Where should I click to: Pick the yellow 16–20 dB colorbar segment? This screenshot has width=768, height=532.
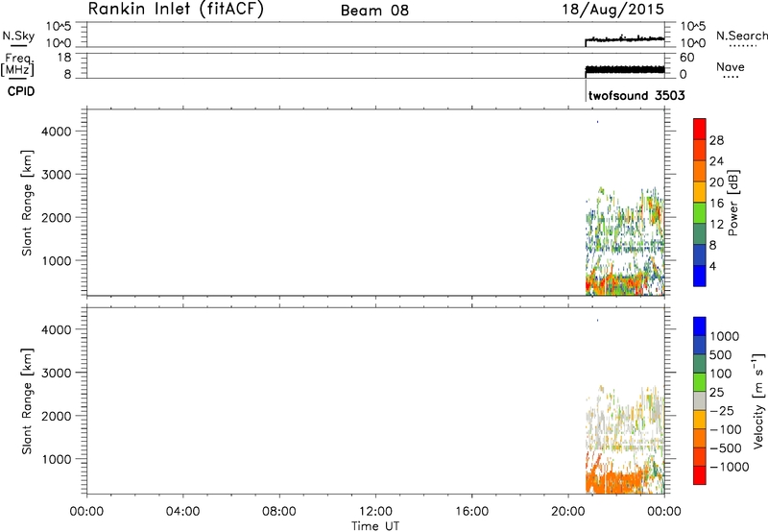pos(700,192)
